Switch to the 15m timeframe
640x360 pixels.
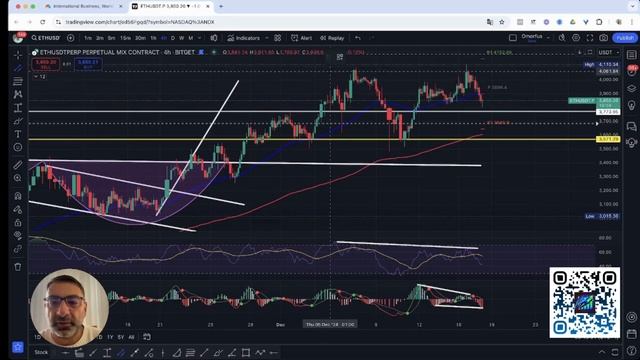(125, 38)
